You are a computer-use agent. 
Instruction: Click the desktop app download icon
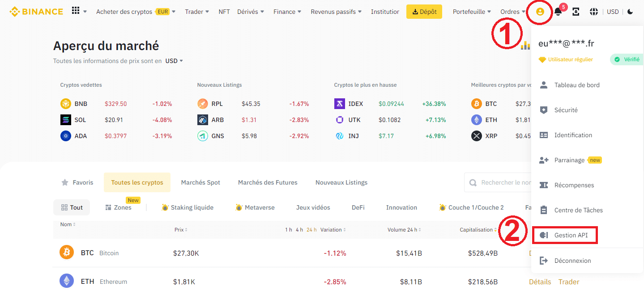pos(576,12)
